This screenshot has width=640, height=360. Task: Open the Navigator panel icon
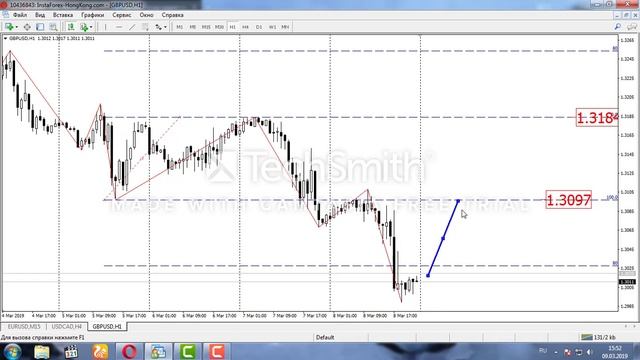(x=40, y=27)
